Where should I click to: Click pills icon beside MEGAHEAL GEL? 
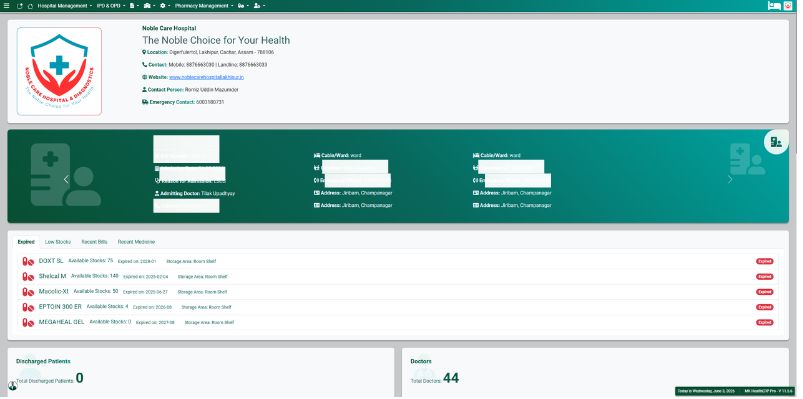point(28,323)
